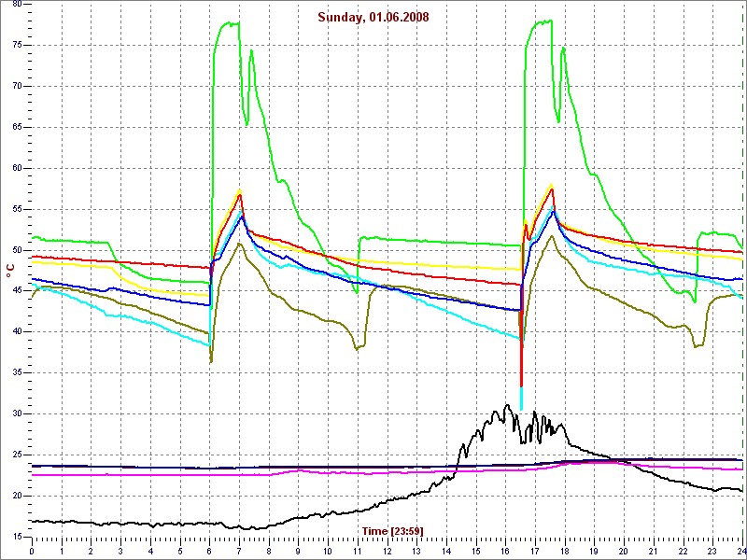The height and width of the screenshot is (560, 747).
Task: Select hour 12 on the time axis
Action: (388, 552)
